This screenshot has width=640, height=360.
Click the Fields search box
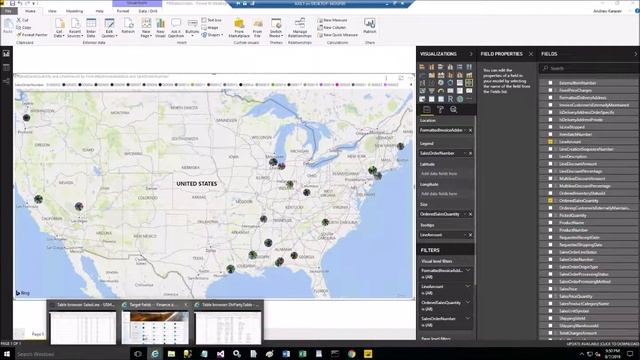[x=588, y=68]
